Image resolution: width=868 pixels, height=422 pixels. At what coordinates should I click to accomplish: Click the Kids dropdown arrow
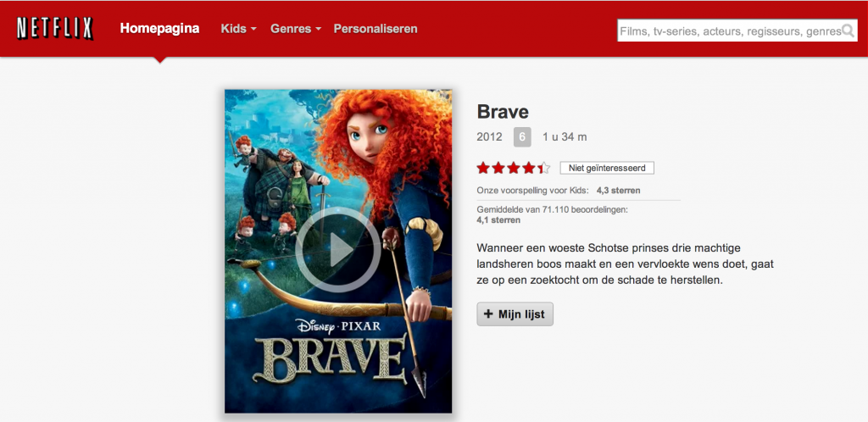tap(253, 30)
